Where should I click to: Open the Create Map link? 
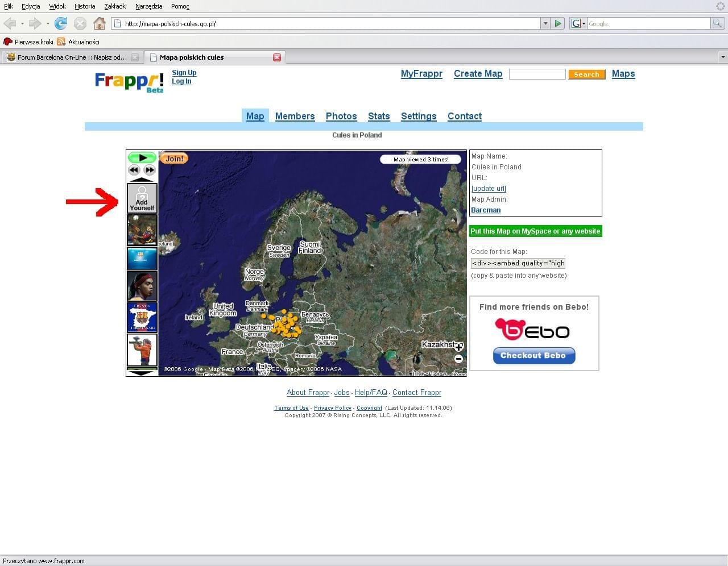(478, 74)
